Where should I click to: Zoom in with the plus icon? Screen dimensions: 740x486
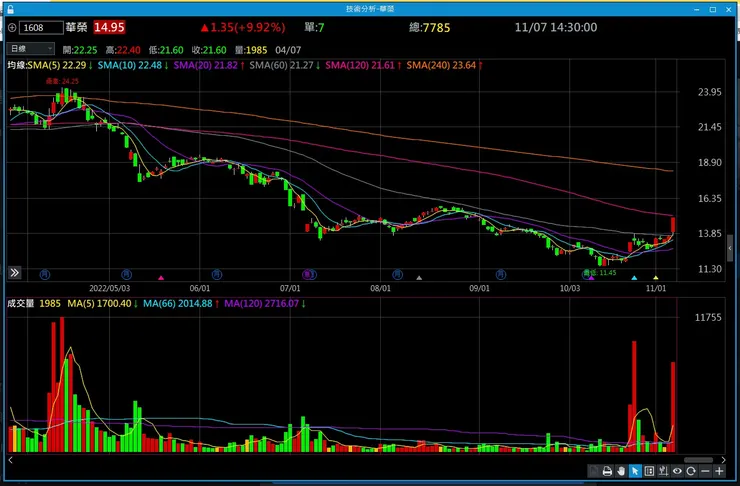point(719,471)
